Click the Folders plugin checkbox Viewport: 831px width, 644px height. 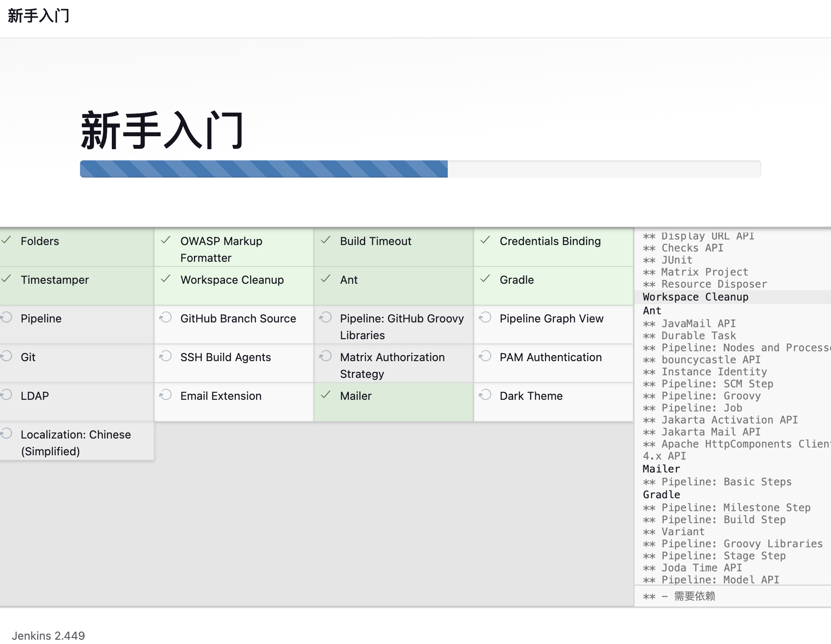[x=7, y=240]
